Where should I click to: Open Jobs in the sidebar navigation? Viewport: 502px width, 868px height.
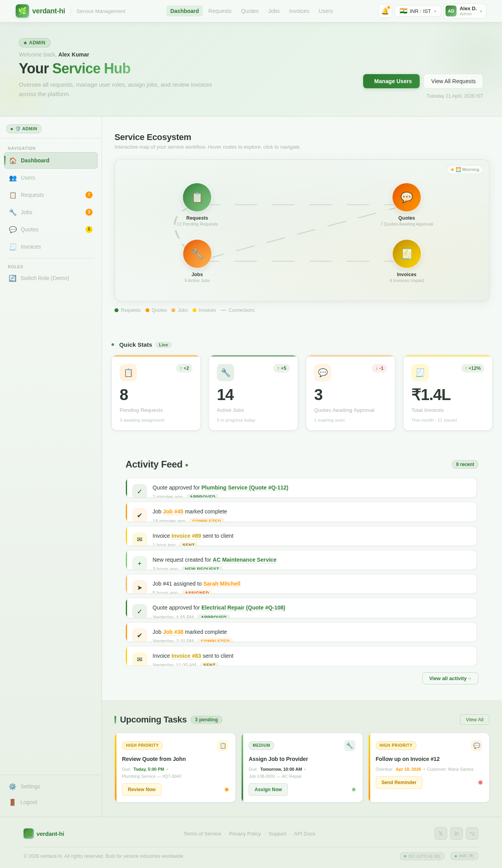click(x=51, y=212)
